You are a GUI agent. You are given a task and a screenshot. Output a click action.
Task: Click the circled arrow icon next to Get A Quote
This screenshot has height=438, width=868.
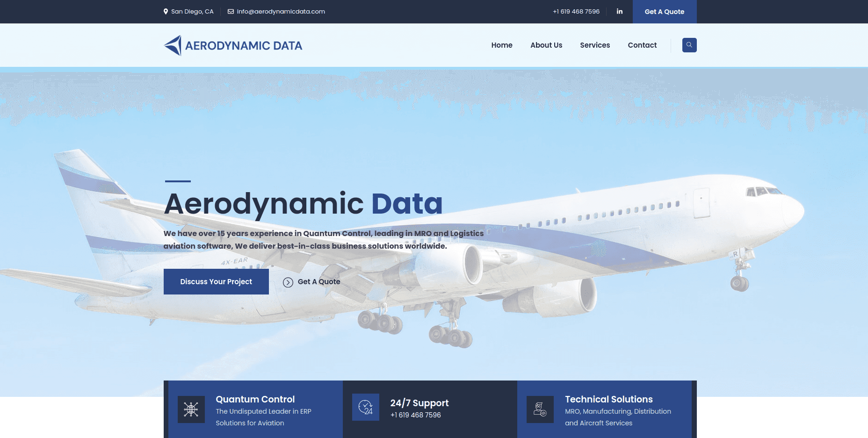tap(288, 282)
